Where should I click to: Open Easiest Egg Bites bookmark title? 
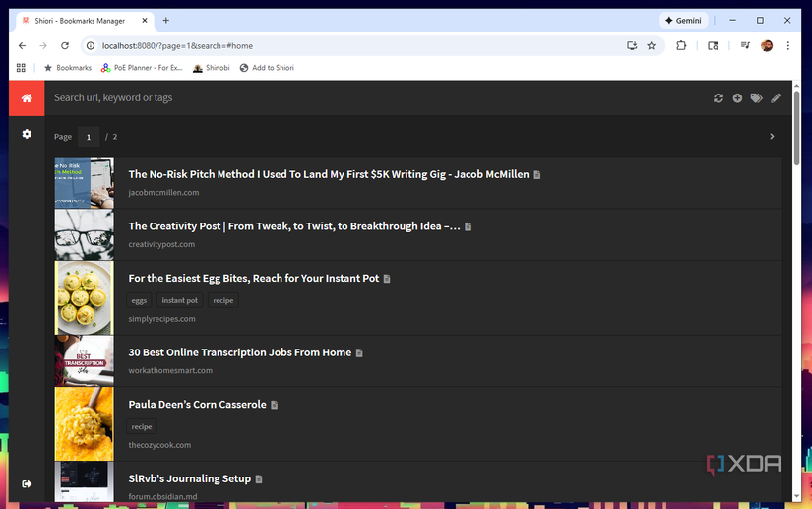(254, 278)
